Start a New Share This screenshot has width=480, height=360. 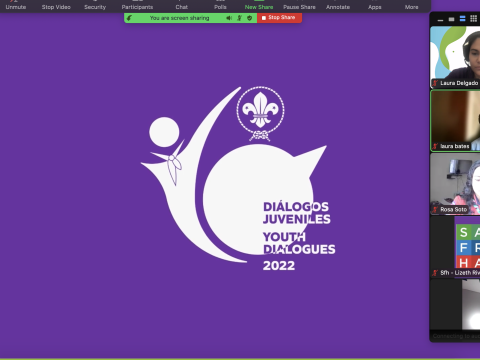tap(259, 6)
